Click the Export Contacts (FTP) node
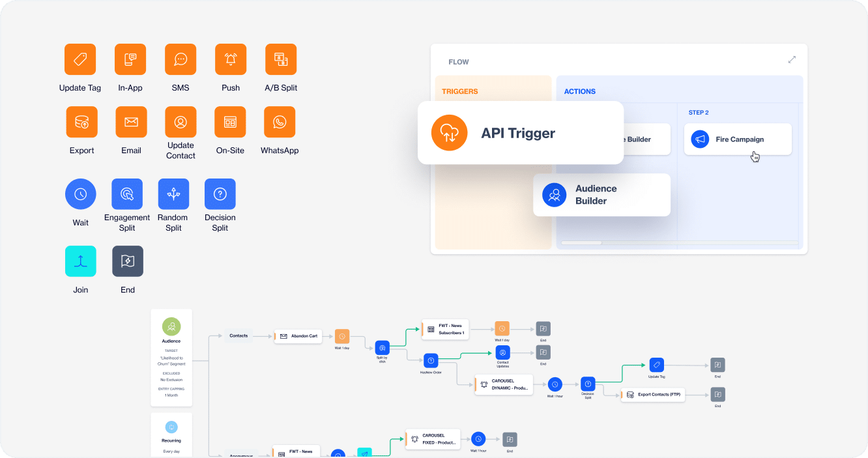This screenshot has height=458, width=868. click(653, 394)
